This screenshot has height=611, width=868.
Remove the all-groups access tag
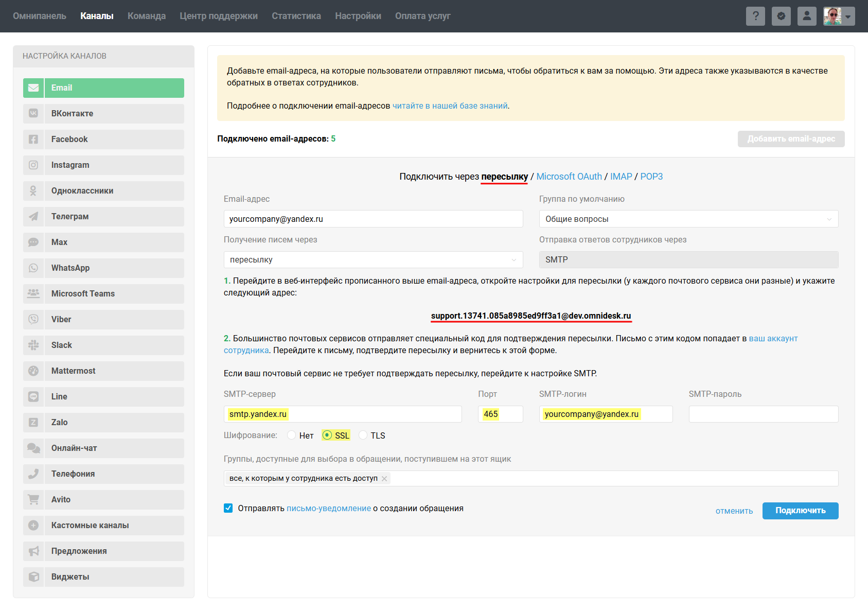tap(384, 479)
